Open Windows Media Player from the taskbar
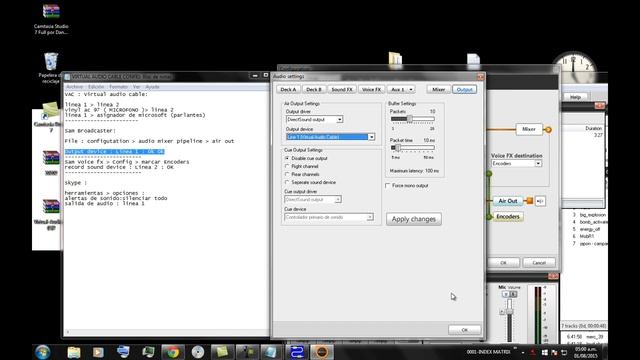Screen dimensions: 640x360 tap(98, 352)
